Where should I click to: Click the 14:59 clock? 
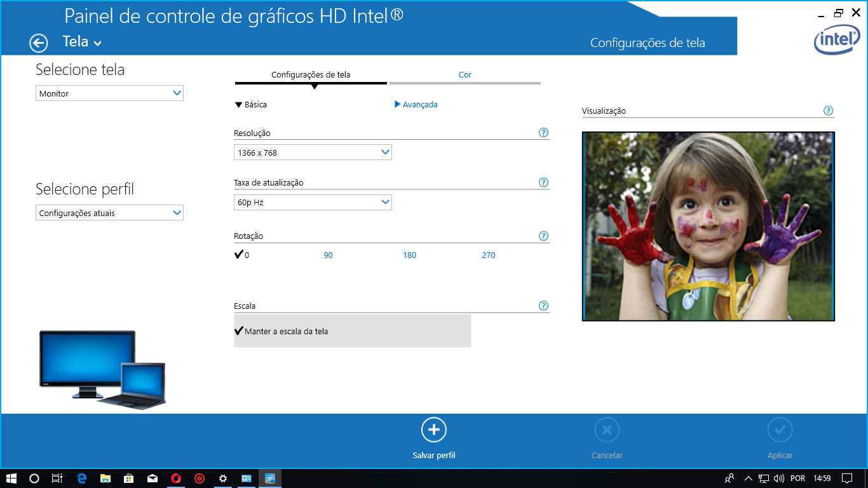point(822,478)
